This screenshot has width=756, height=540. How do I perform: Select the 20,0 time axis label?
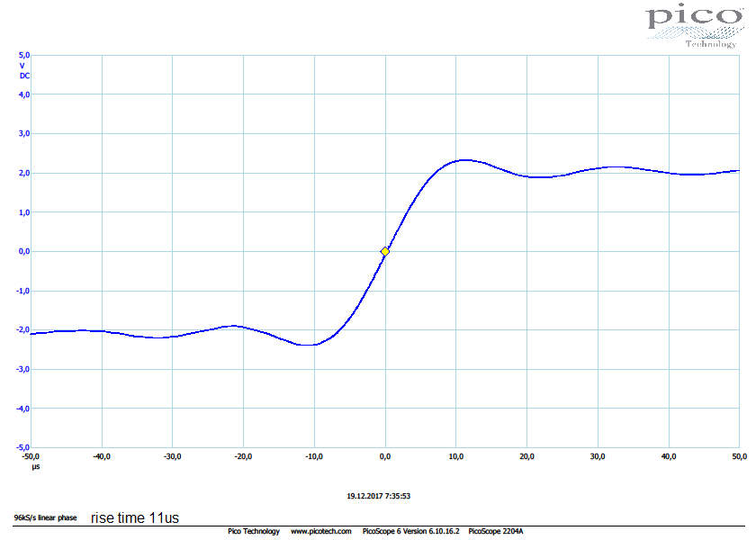click(x=527, y=456)
